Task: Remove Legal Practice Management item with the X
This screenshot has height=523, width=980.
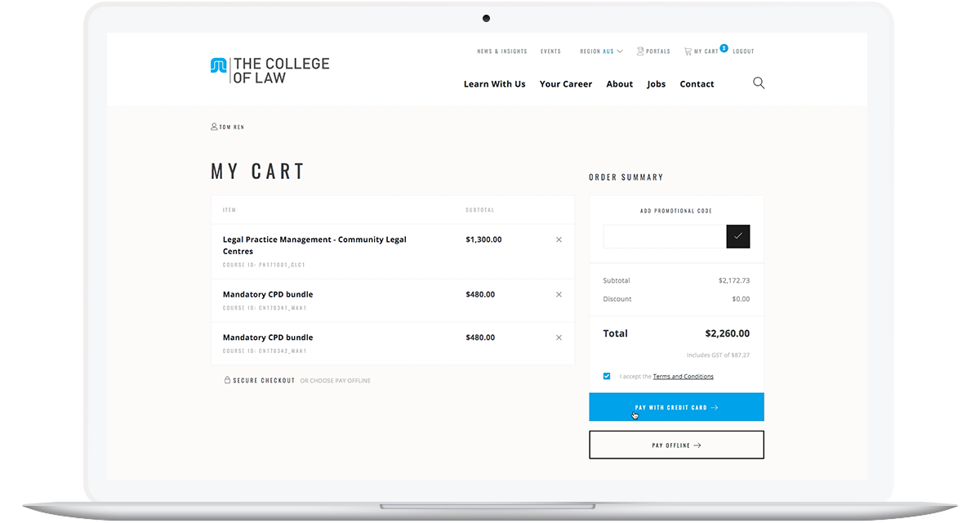Action: pyautogui.click(x=559, y=239)
